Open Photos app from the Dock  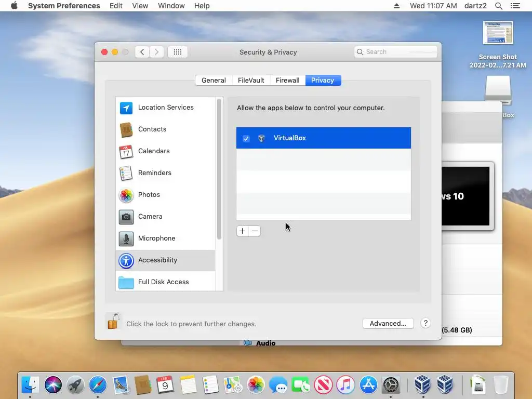pyautogui.click(x=256, y=385)
